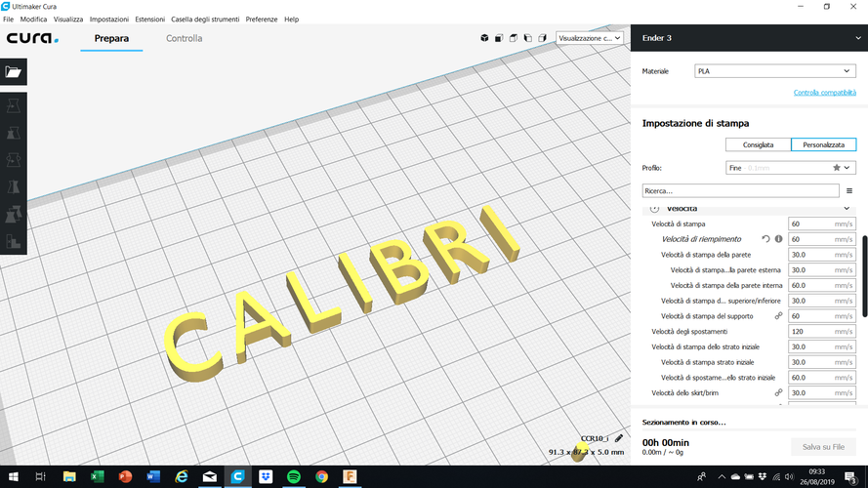868x488 pixels.
Task: Switch to right side camera view
Action: coord(543,38)
